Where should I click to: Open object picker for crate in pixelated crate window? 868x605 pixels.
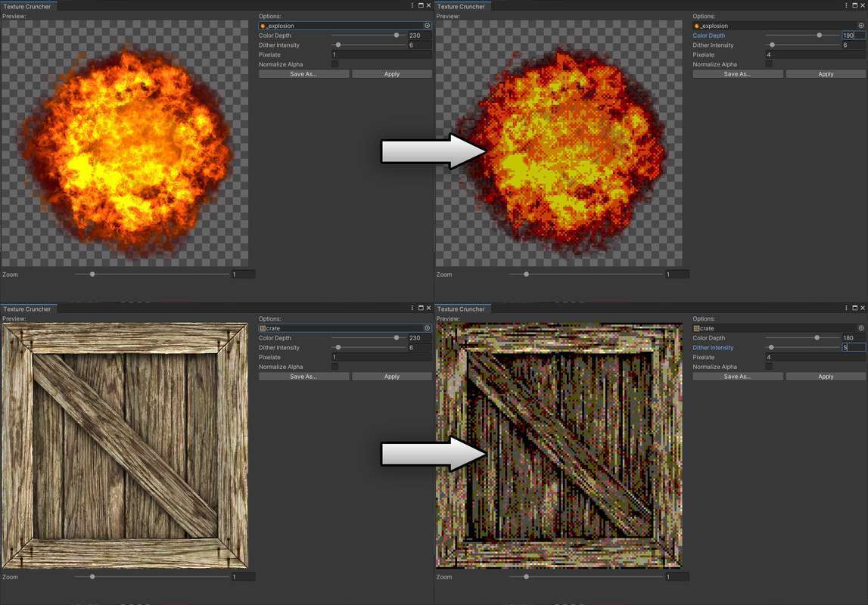860,328
